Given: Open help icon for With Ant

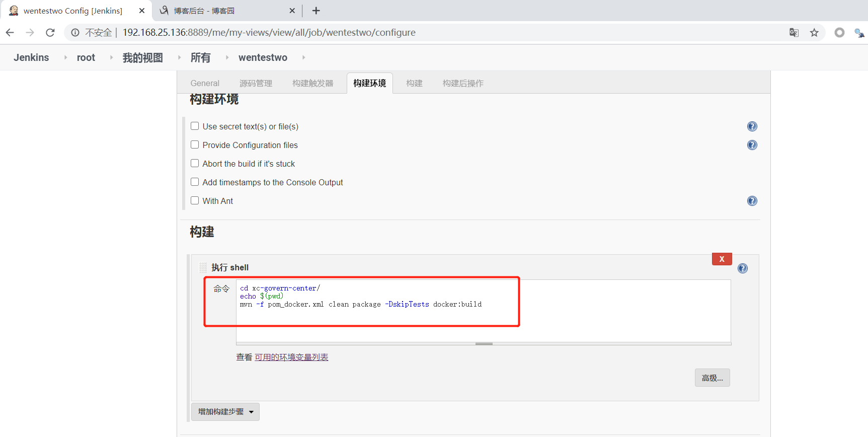Looking at the screenshot, I should coord(752,201).
